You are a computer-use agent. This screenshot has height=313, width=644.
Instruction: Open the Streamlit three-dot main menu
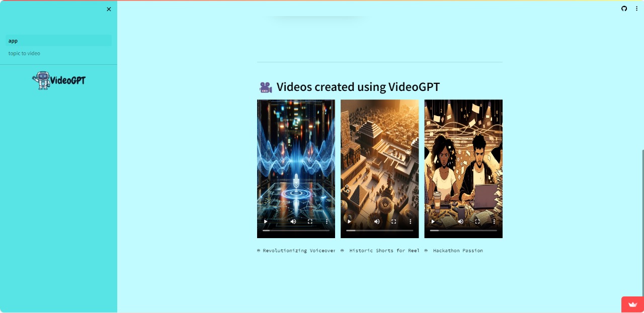(636, 9)
